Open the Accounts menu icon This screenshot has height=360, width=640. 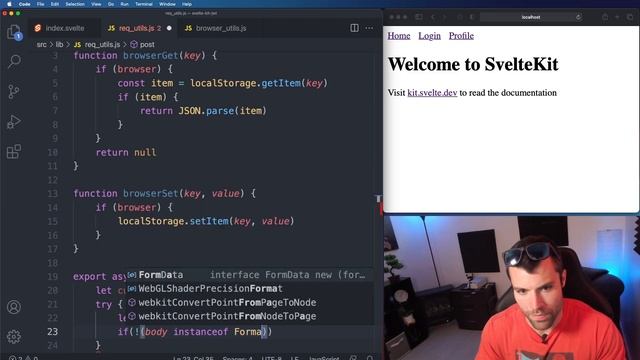(x=14, y=307)
